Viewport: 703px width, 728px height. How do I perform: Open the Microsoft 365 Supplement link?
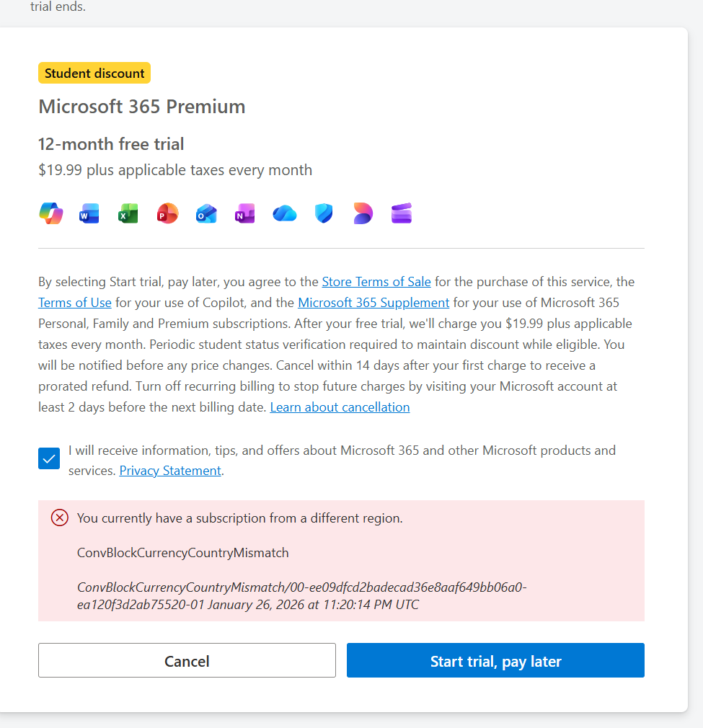373,303
